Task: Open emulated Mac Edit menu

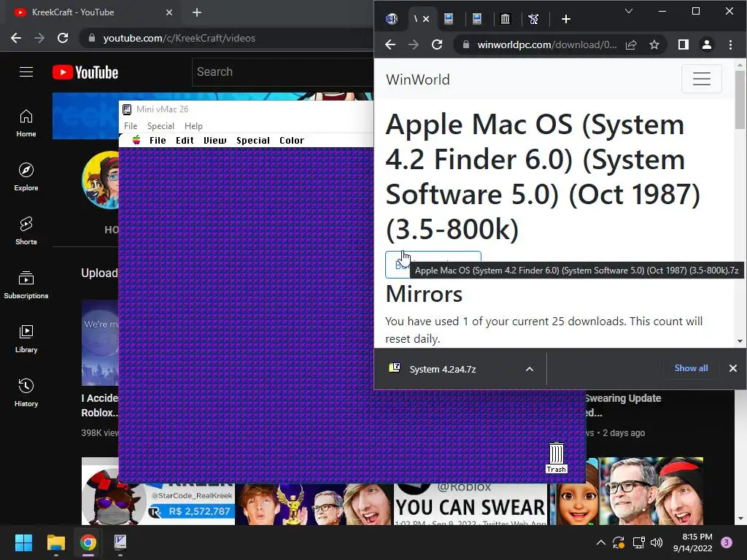Action: tap(185, 141)
